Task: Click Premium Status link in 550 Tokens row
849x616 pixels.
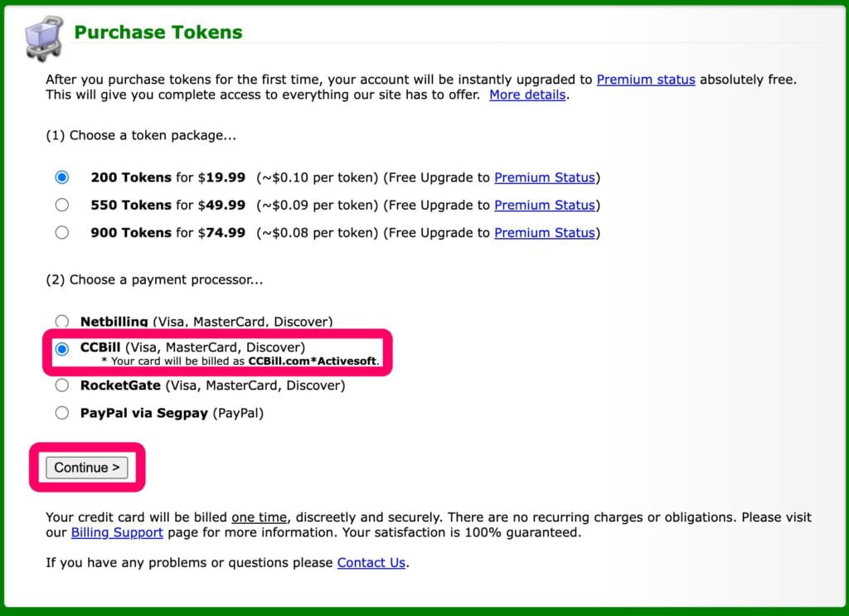Action: tap(545, 205)
